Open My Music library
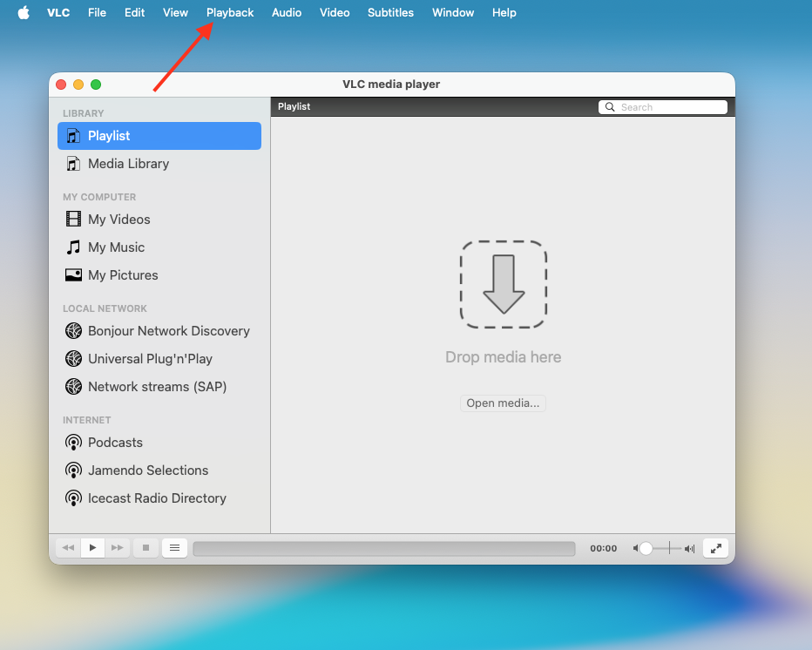This screenshot has width=812, height=650. click(x=114, y=247)
